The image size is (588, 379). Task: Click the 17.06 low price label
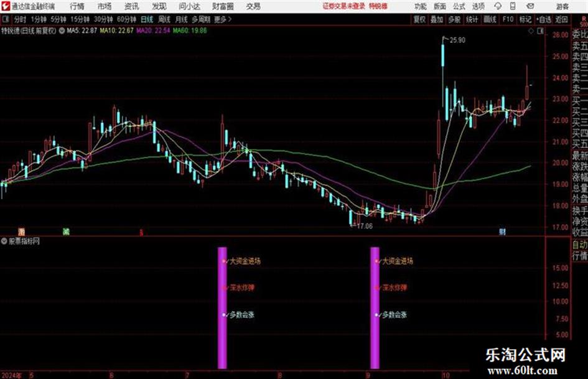(365, 227)
